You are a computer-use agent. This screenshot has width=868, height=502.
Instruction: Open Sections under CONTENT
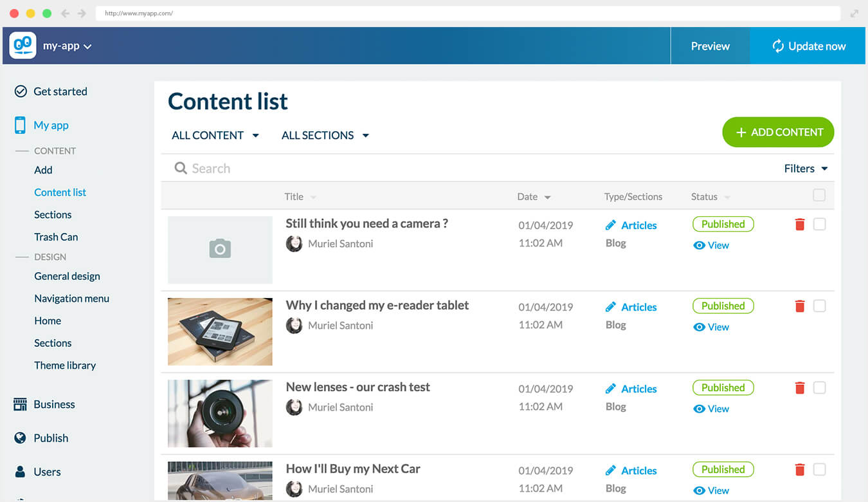click(x=53, y=214)
